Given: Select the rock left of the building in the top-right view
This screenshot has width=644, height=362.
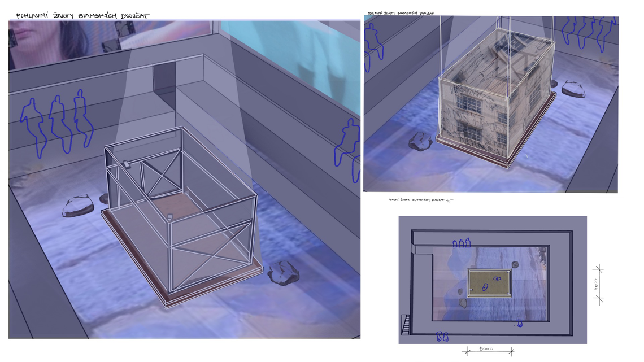Looking at the screenshot, I should click(x=421, y=142).
